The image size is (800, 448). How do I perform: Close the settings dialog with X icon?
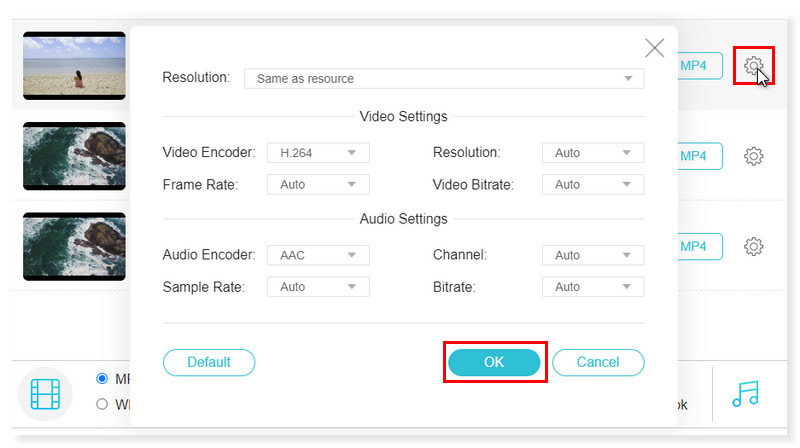pyautogui.click(x=654, y=48)
